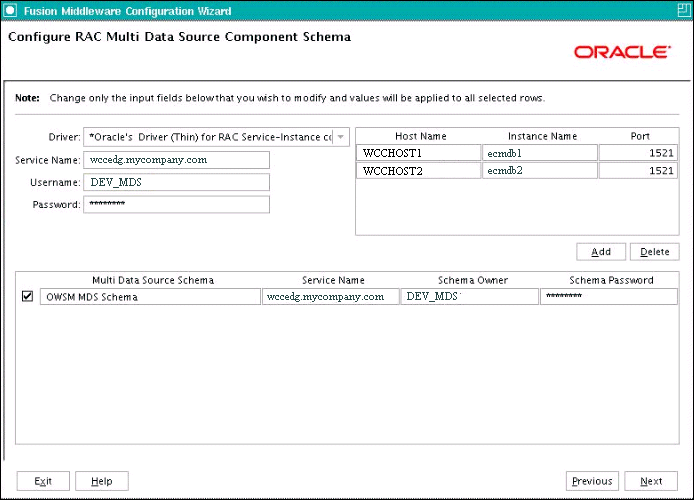The image size is (694, 500).
Task: Click the wccedg.mycompany.com cell in schema table
Action: coord(331,296)
